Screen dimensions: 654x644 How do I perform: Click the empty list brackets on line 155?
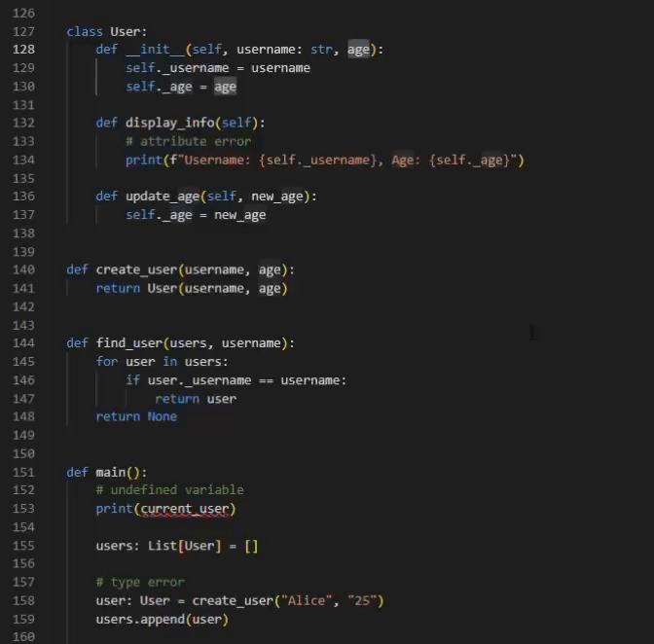pos(251,546)
